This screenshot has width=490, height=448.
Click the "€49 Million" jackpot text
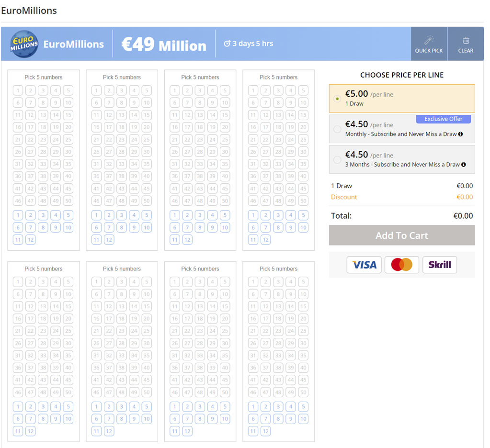point(164,45)
